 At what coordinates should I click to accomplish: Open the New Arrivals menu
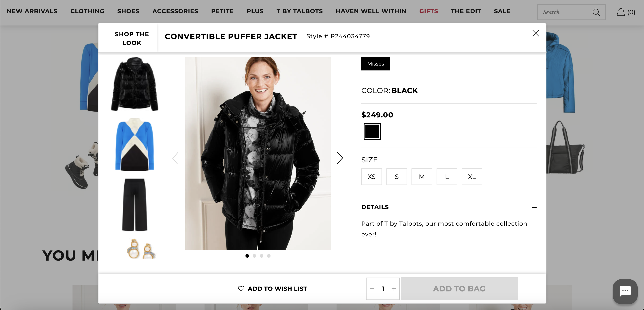click(32, 11)
